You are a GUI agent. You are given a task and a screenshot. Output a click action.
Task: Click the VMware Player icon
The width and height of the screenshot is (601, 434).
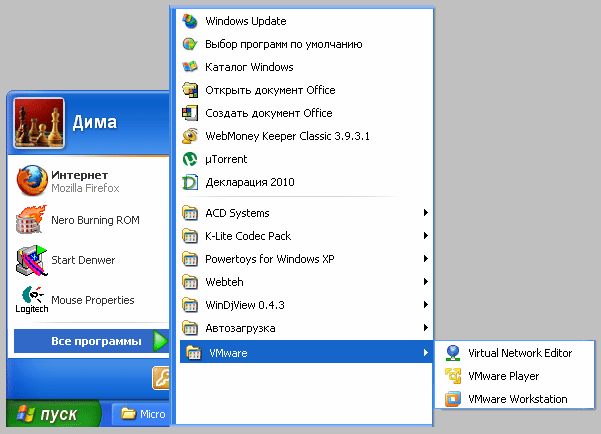(453, 376)
